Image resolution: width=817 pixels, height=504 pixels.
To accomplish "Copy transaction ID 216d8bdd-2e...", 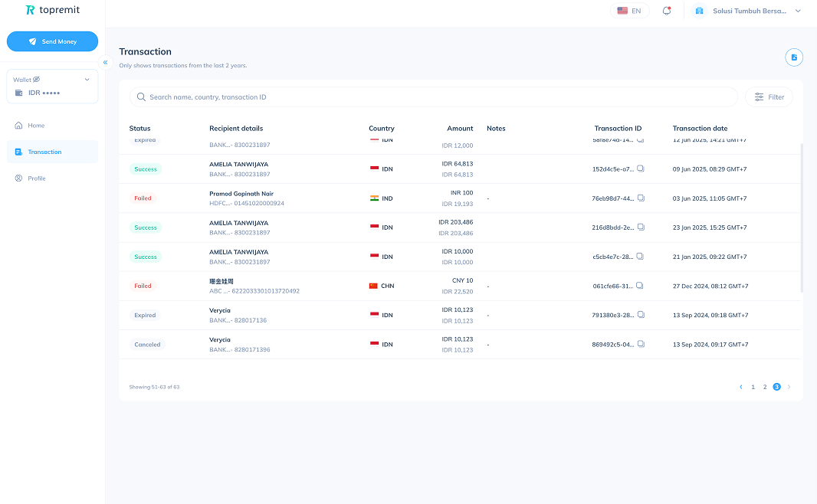I will pyautogui.click(x=641, y=227).
